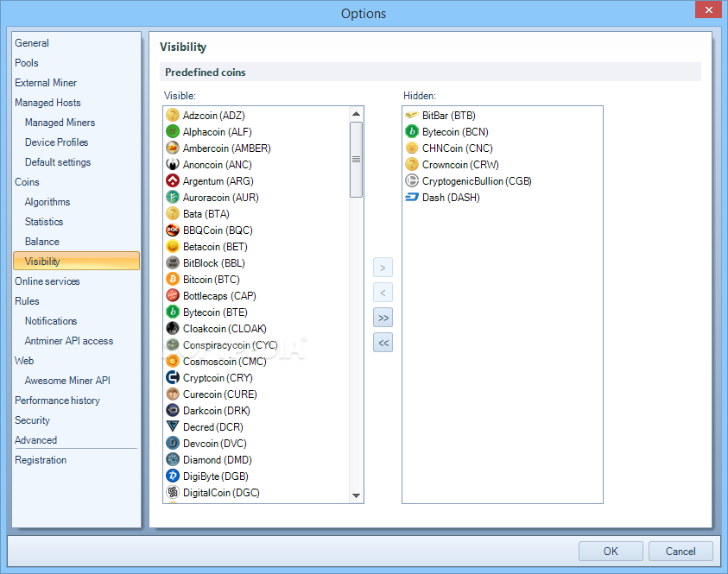Click the DigitalCoin (DGC) icon

pyautogui.click(x=173, y=492)
